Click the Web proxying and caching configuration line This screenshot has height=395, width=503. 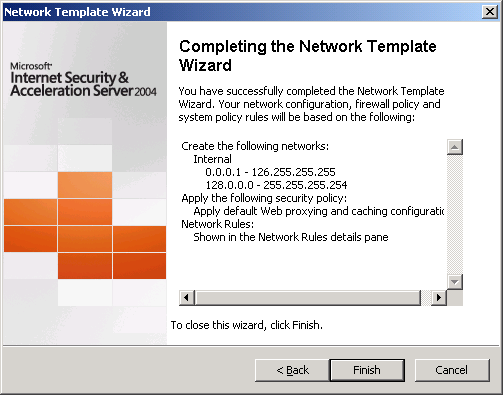point(319,211)
